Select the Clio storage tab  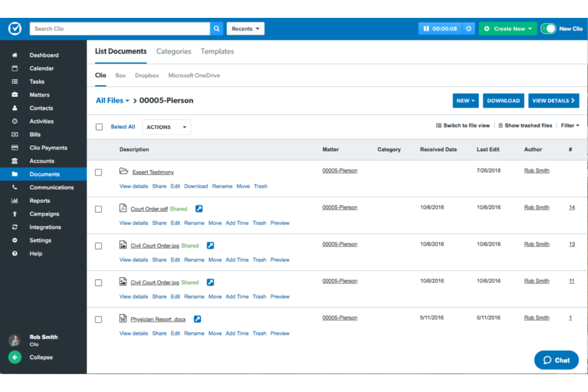(101, 75)
